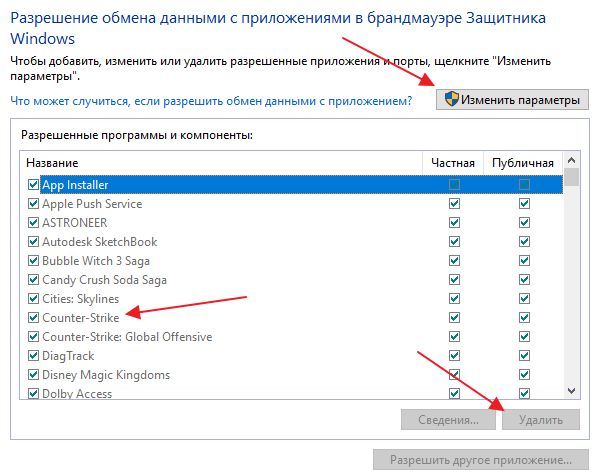The image size is (600, 475).
Task: Toggle Частная checkbox for Counter-Strike: Global Offensive
Action: tap(454, 336)
